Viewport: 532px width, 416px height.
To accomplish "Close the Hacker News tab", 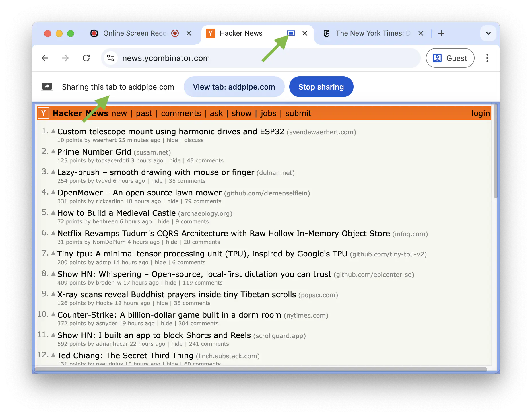I will pyautogui.click(x=305, y=33).
